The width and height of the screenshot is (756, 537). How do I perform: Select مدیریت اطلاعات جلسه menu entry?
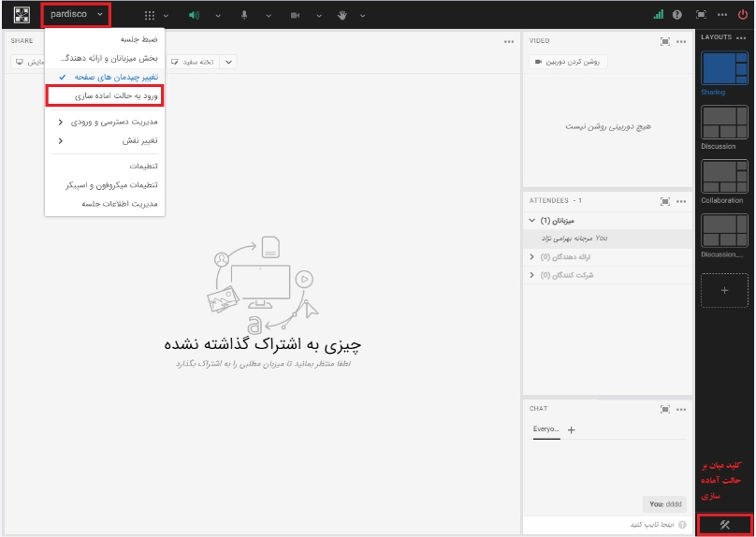(105, 203)
